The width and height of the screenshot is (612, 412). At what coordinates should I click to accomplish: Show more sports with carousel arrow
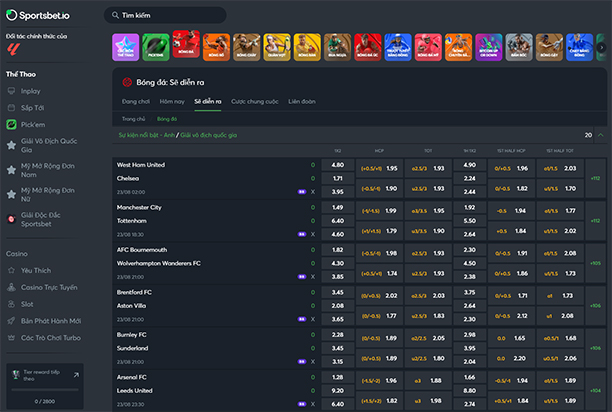[601, 48]
